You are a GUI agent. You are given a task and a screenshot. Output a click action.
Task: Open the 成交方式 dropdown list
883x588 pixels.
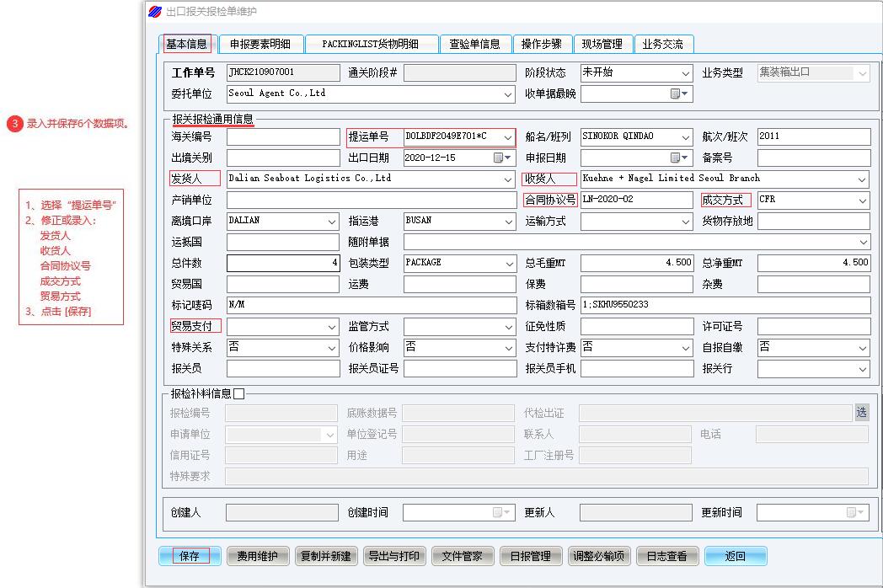(x=862, y=200)
